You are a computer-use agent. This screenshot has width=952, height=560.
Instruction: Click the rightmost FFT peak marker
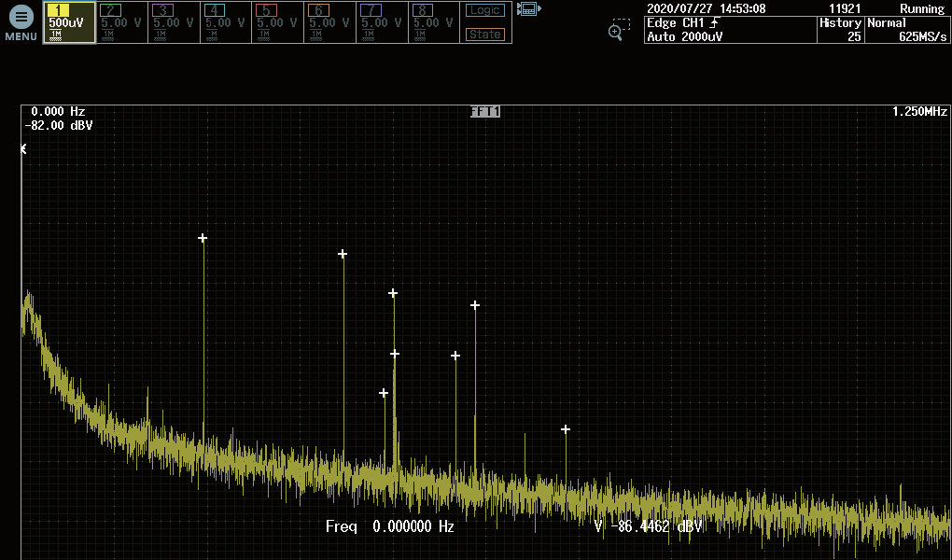click(x=566, y=429)
